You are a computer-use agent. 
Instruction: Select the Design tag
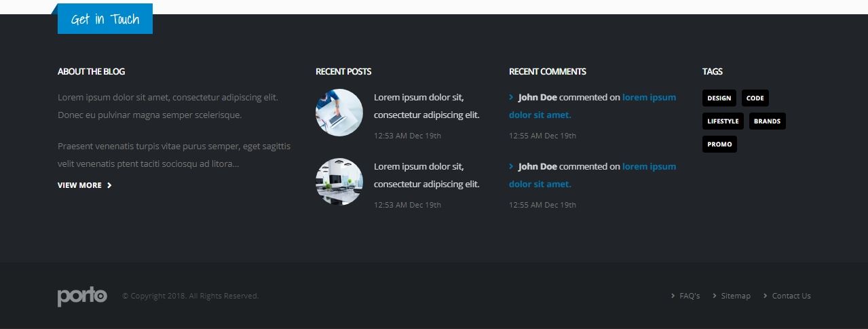click(719, 98)
